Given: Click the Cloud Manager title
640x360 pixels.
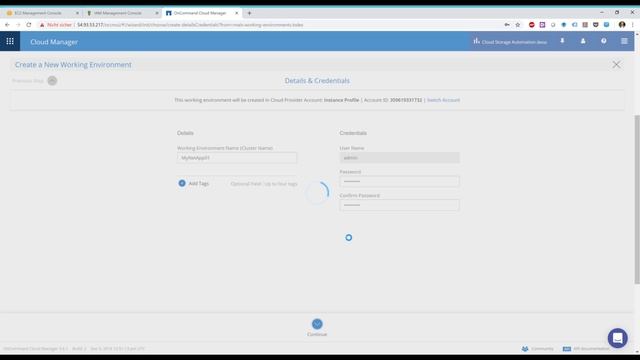Looking at the screenshot, I should tap(54, 42).
